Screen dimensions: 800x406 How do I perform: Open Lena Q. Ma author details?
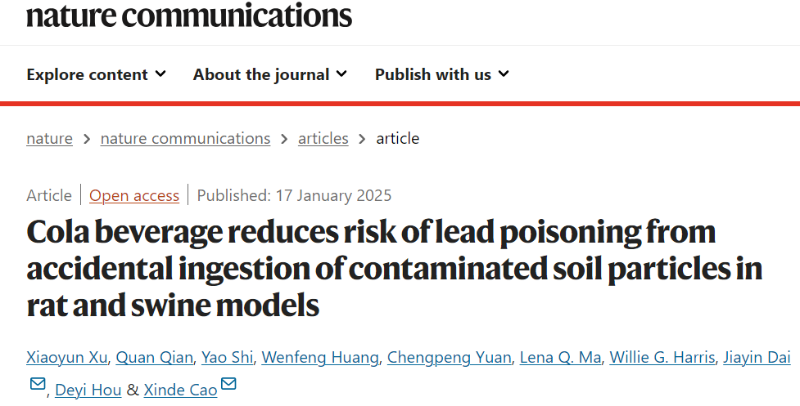pos(560,357)
